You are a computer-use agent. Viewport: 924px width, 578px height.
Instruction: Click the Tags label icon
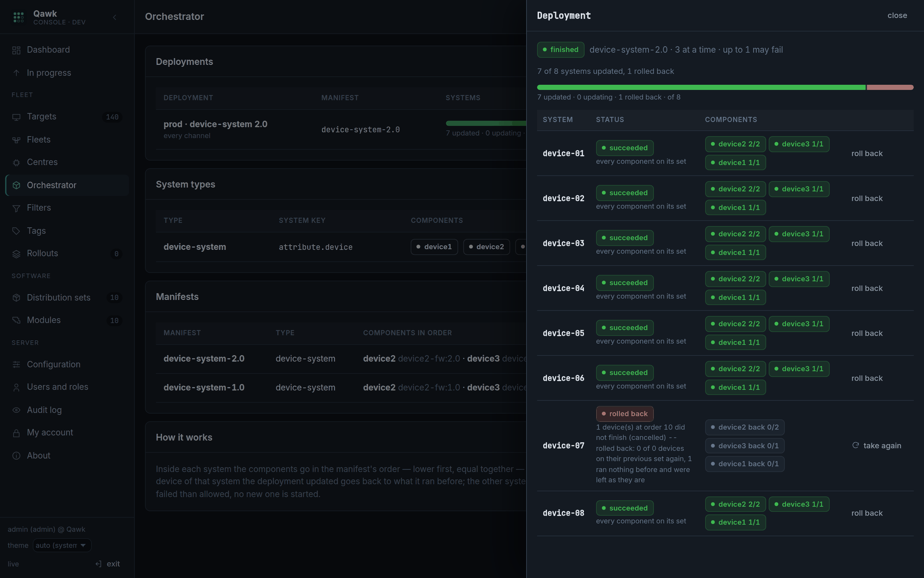click(x=16, y=231)
